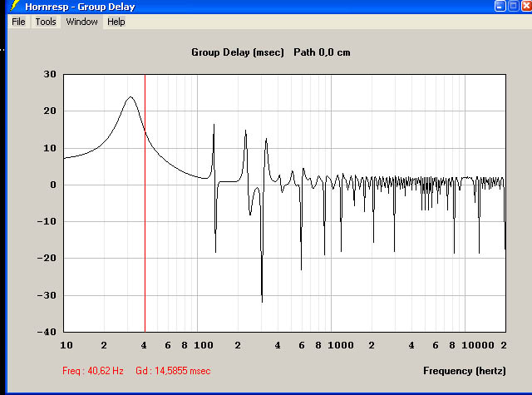Open the File menu
The width and height of the screenshot is (532, 395).
point(18,22)
